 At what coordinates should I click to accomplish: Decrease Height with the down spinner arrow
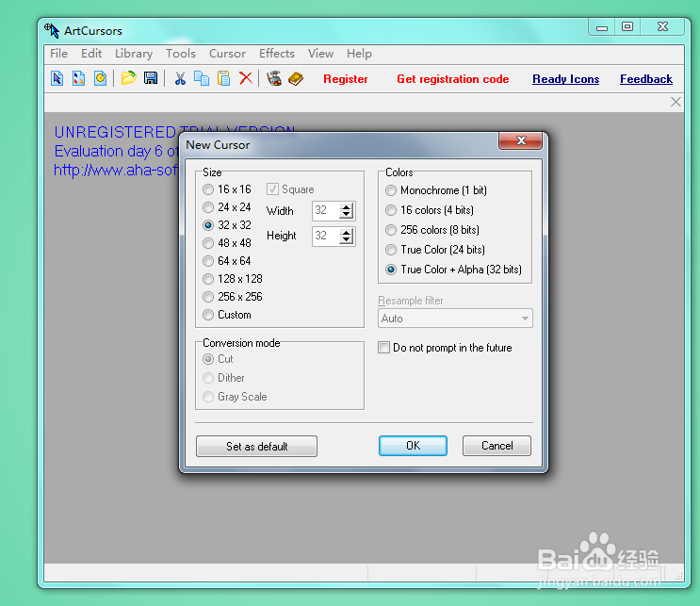tap(347, 239)
